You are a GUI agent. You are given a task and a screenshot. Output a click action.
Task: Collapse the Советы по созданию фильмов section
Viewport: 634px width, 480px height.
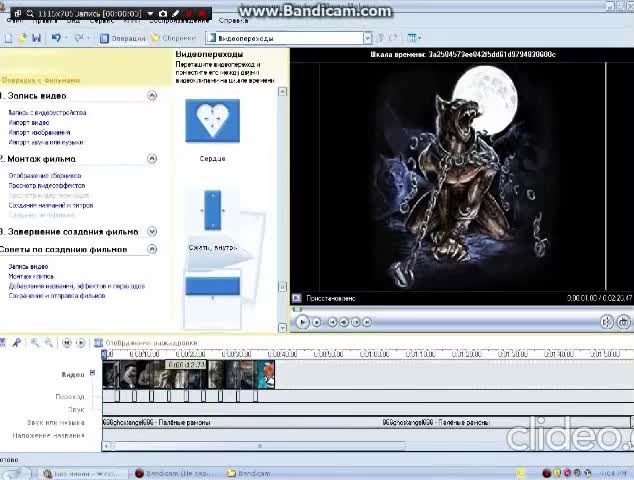coord(152,249)
